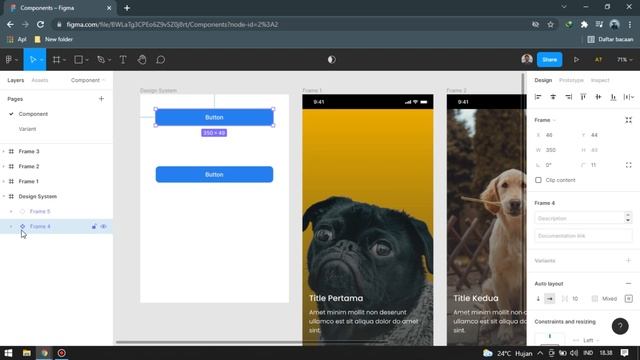Screen dimensions: 640x360
Task: Bookmark this page with the star icon
Action: click(551, 24)
